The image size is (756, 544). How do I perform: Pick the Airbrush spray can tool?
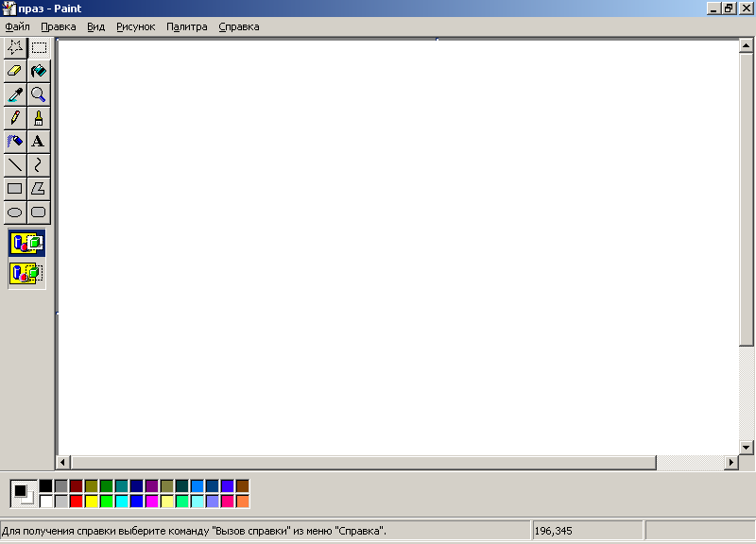coord(15,141)
